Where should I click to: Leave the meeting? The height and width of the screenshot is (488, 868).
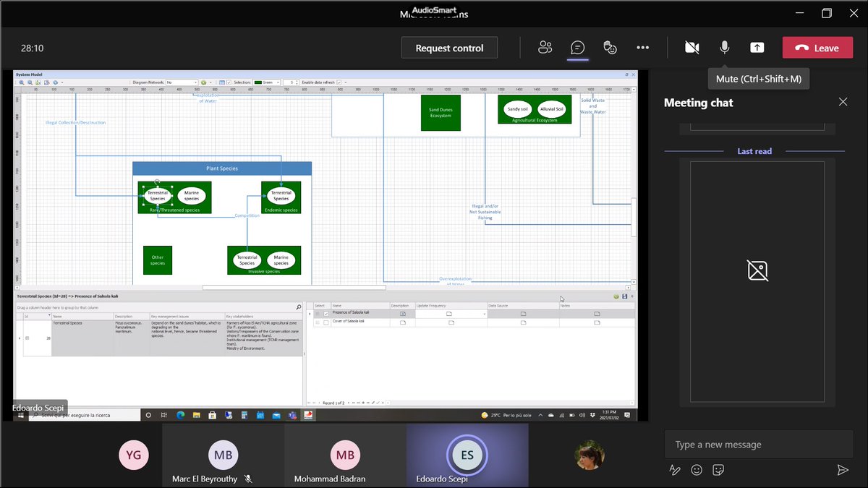click(817, 48)
